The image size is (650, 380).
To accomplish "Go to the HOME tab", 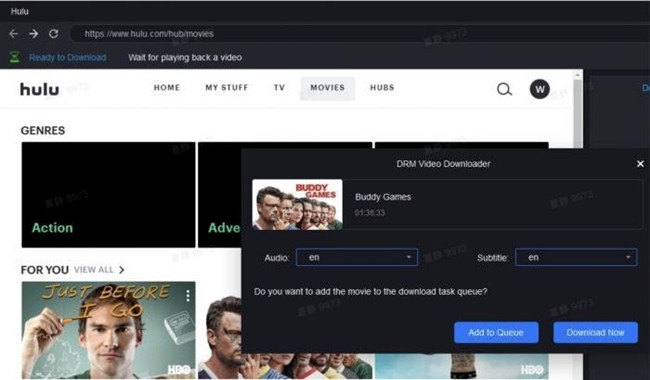I will [167, 88].
